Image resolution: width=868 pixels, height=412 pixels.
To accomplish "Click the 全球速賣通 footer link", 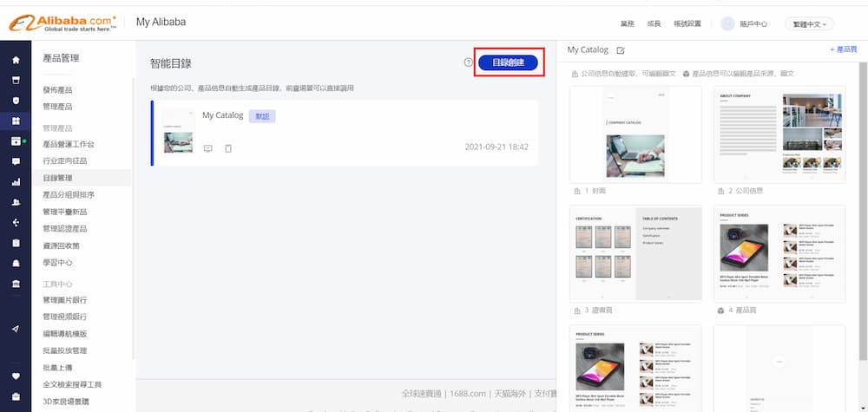I will coord(421,394).
